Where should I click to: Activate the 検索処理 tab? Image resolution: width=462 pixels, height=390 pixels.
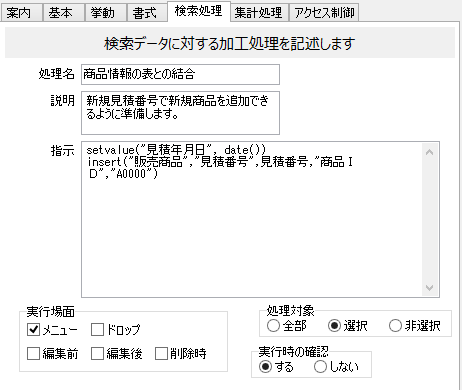coord(199,11)
